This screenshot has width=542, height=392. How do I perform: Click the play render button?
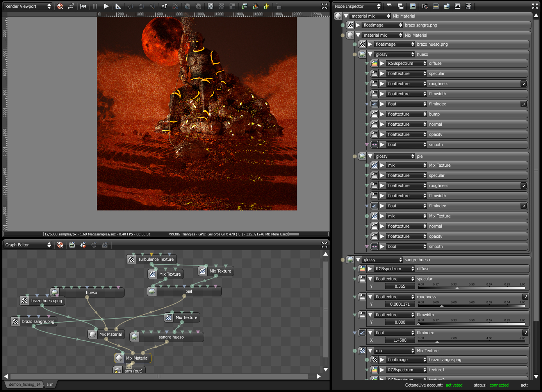coord(106,6)
